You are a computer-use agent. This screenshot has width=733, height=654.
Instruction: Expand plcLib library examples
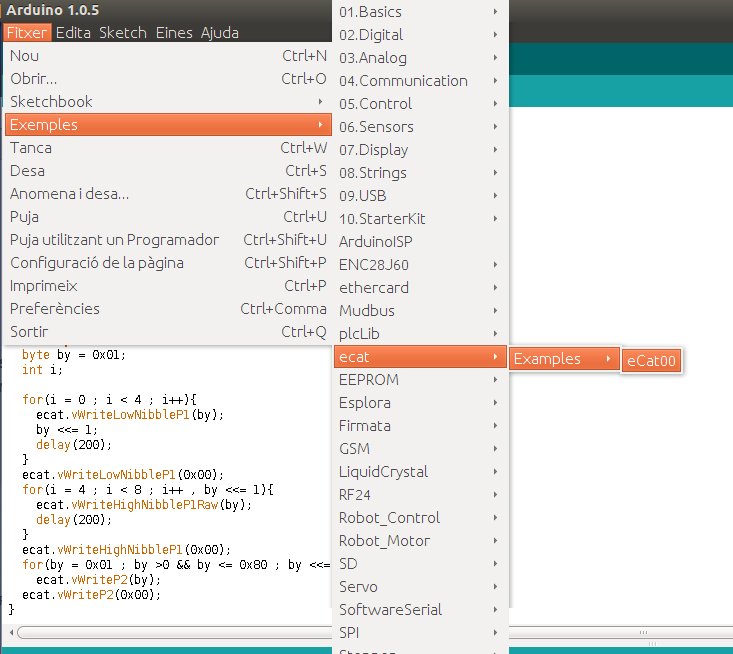pos(420,333)
